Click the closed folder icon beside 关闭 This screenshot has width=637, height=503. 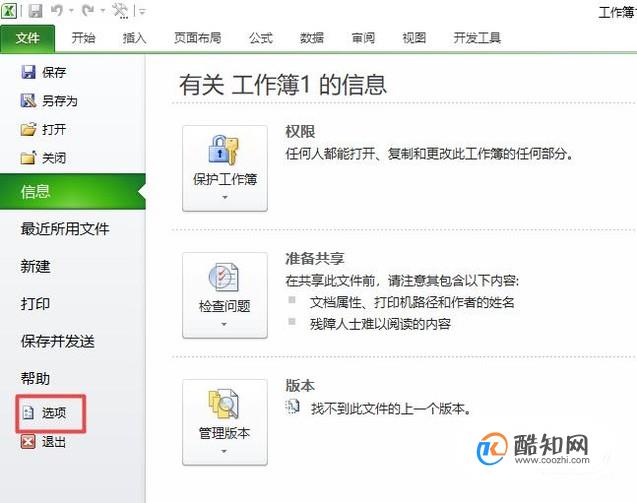pos(28,158)
